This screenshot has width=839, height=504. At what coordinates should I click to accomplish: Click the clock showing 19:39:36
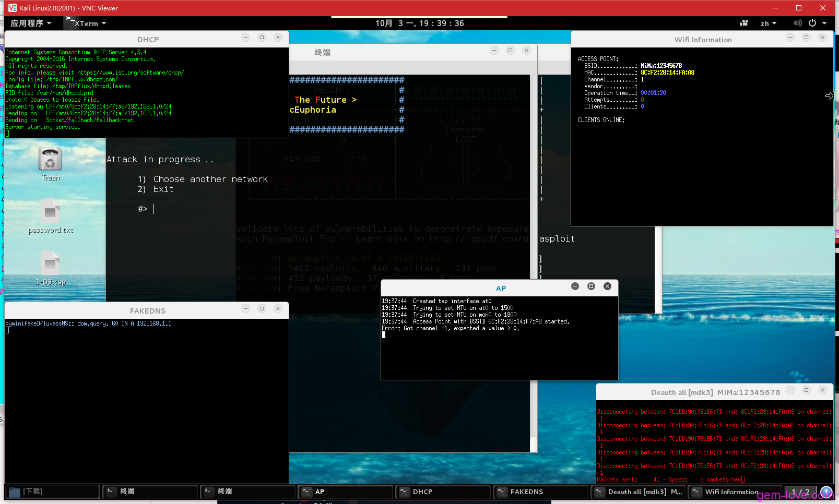coord(419,23)
